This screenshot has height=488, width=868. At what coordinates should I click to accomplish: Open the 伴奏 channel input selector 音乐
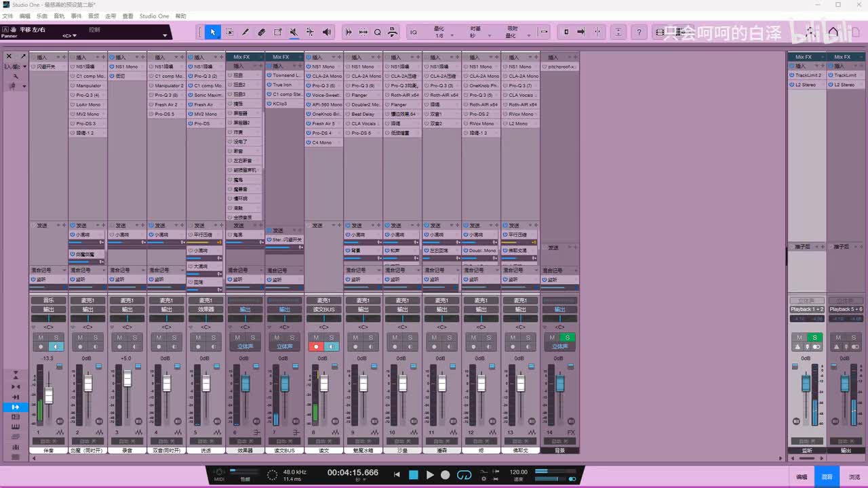[x=49, y=300]
